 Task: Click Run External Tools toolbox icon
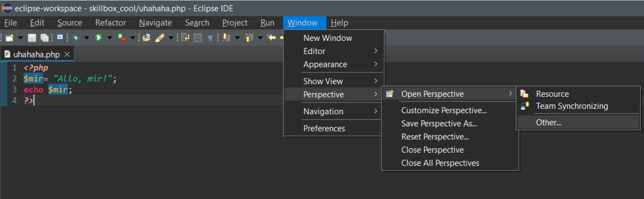[122, 38]
